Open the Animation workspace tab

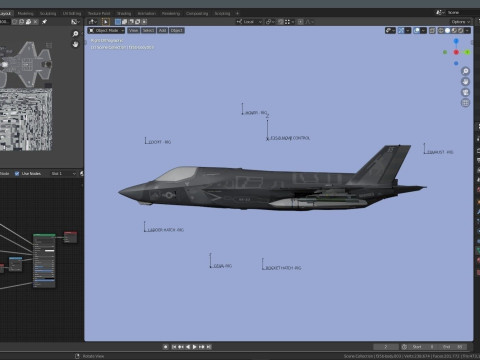pyautogui.click(x=146, y=13)
